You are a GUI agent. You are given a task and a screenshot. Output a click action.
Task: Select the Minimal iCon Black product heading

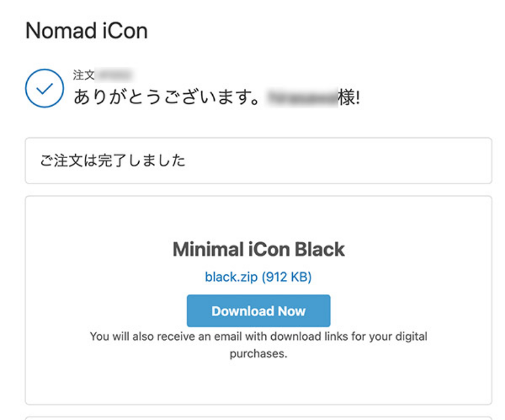point(258,250)
